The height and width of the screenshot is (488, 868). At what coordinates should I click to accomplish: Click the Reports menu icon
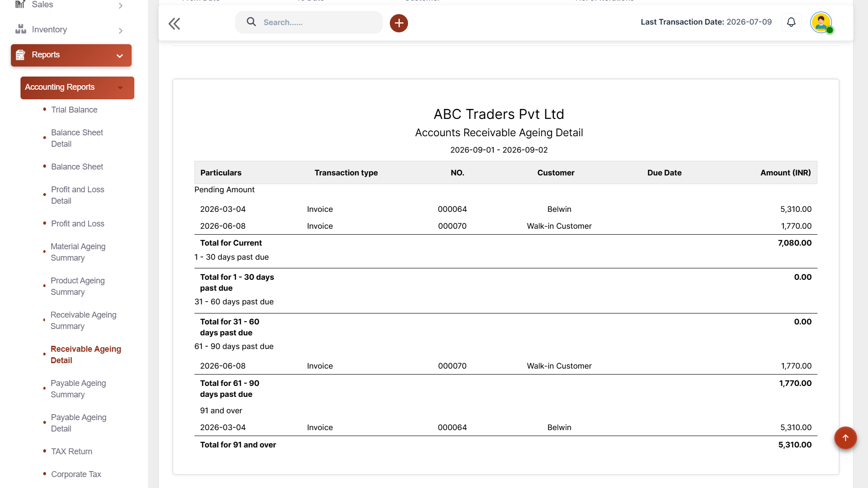pos(20,55)
